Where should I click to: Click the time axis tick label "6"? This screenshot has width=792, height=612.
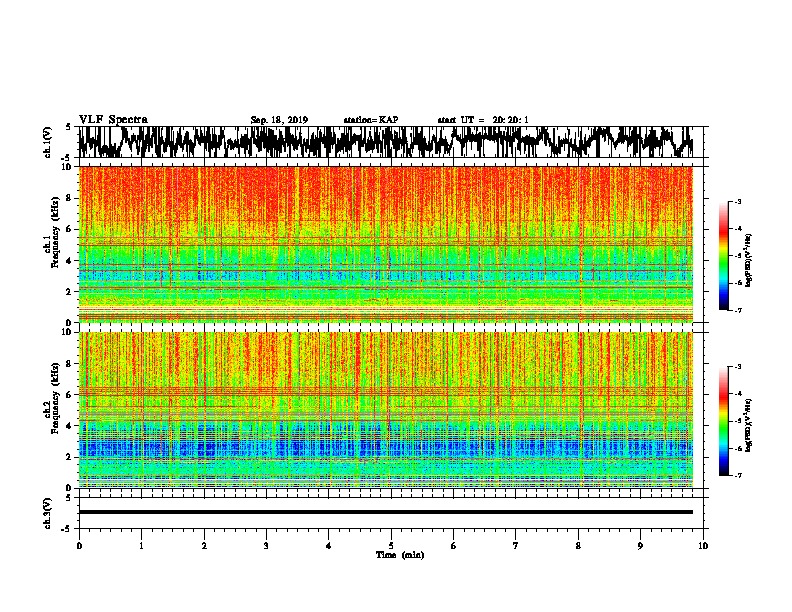(454, 546)
